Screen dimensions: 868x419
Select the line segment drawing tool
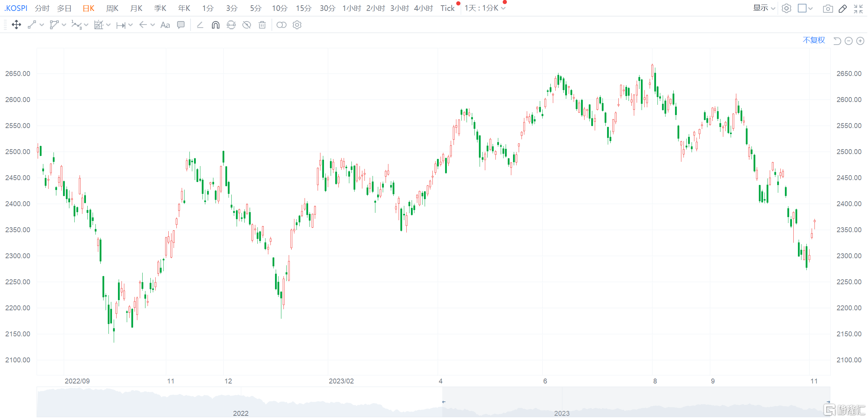(32, 25)
